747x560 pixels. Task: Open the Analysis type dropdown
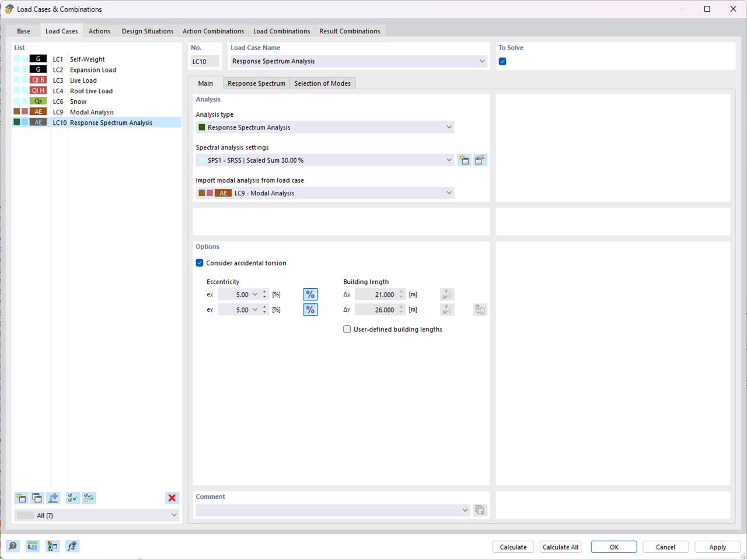click(x=449, y=127)
